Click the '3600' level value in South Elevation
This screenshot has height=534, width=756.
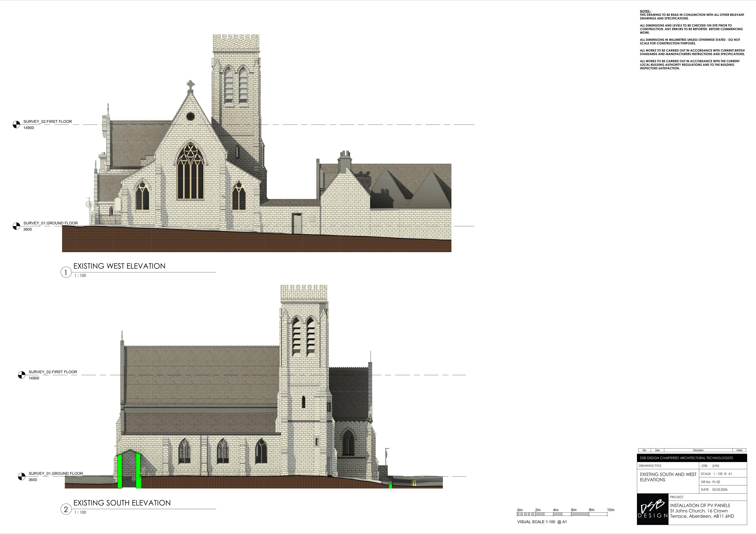pos(33,480)
